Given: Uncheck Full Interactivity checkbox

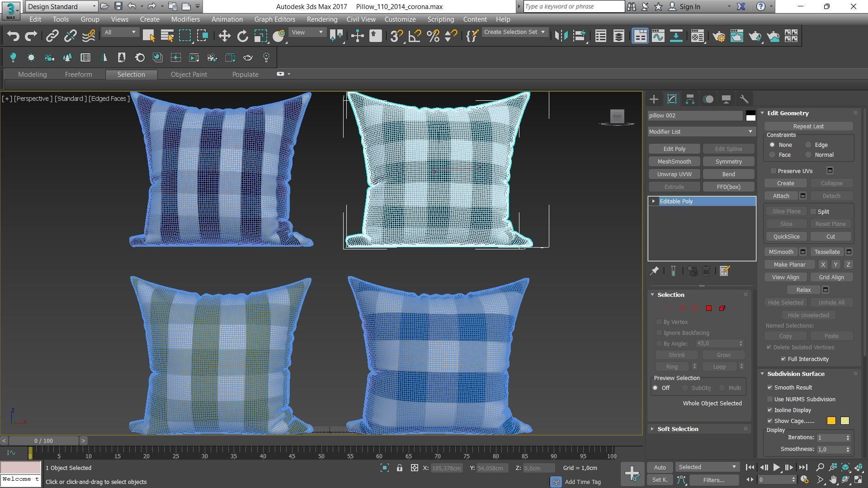Looking at the screenshot, I should point(783,359).
